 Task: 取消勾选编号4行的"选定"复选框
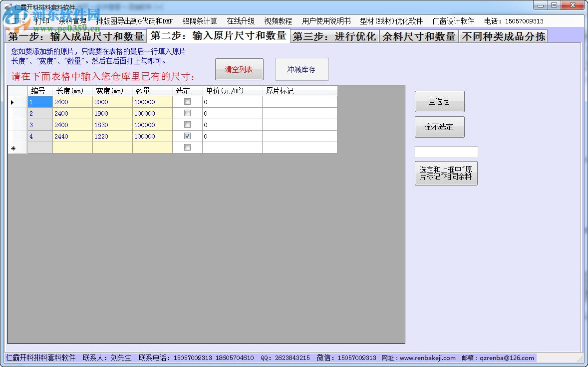(187, 136)
